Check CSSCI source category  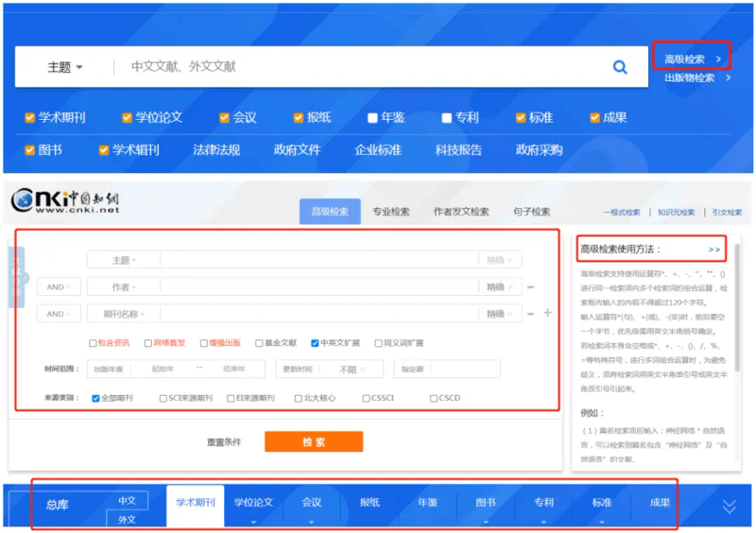pyautogui.click(x=366, y=399)
